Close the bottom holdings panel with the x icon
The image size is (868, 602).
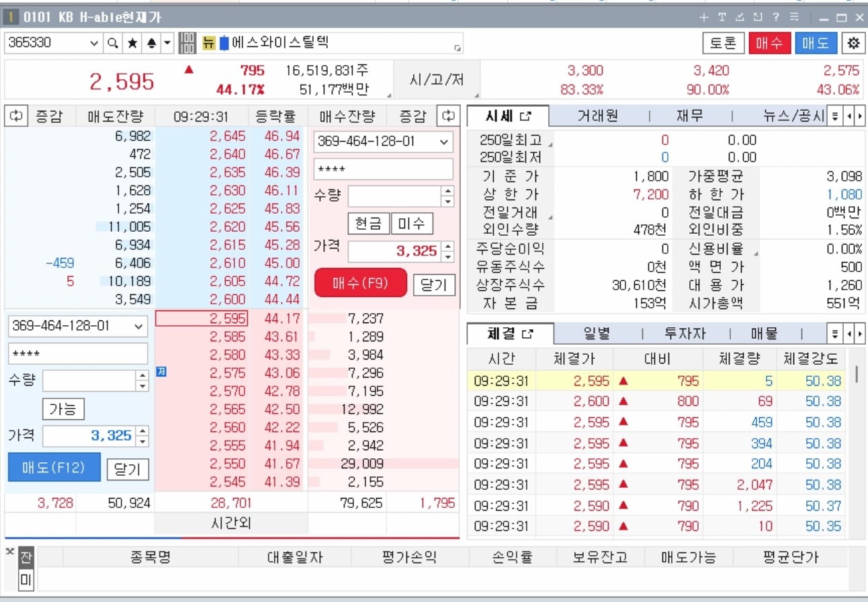pos(9,551)
